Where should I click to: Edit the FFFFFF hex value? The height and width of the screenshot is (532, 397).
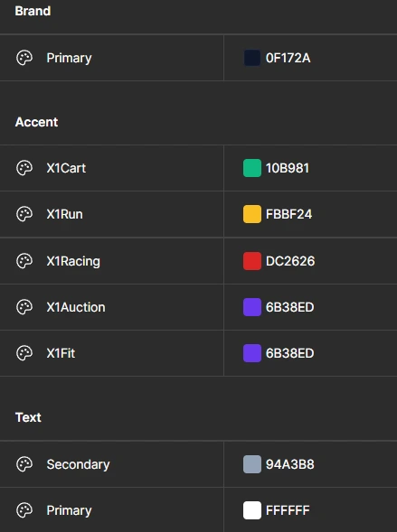pos(288,510)
